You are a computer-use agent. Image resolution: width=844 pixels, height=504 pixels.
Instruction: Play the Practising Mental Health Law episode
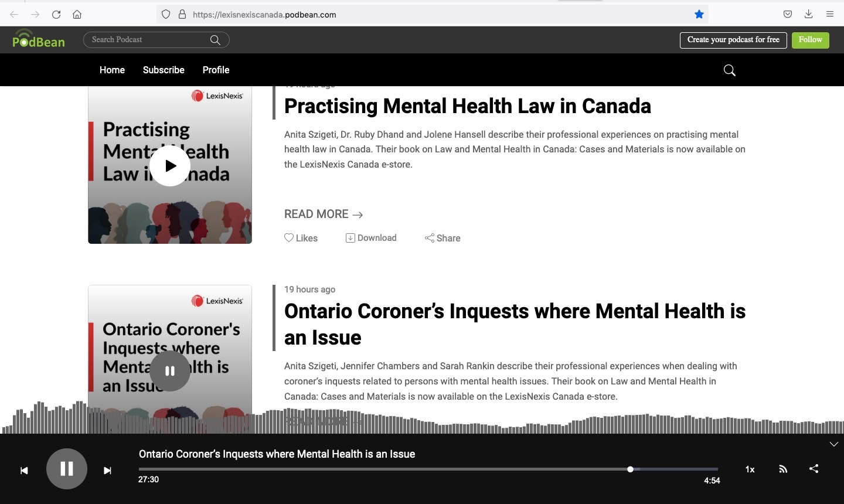coord(170,166)
